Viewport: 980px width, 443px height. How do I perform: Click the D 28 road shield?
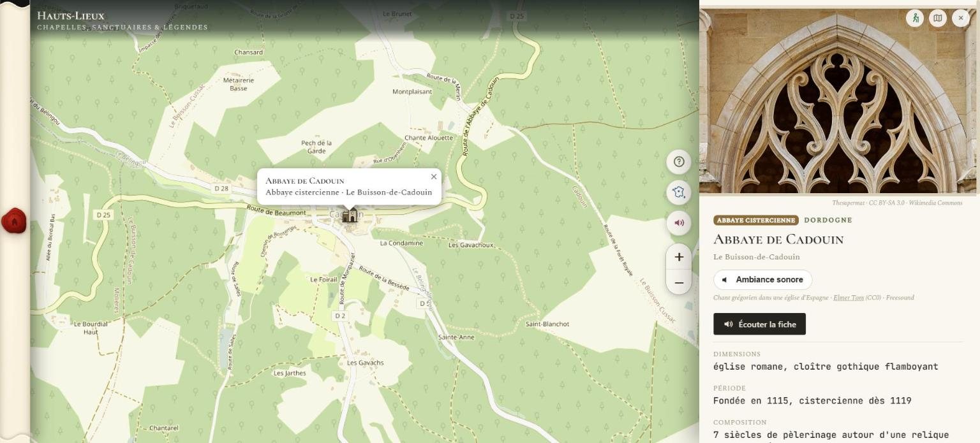point(221,189)
